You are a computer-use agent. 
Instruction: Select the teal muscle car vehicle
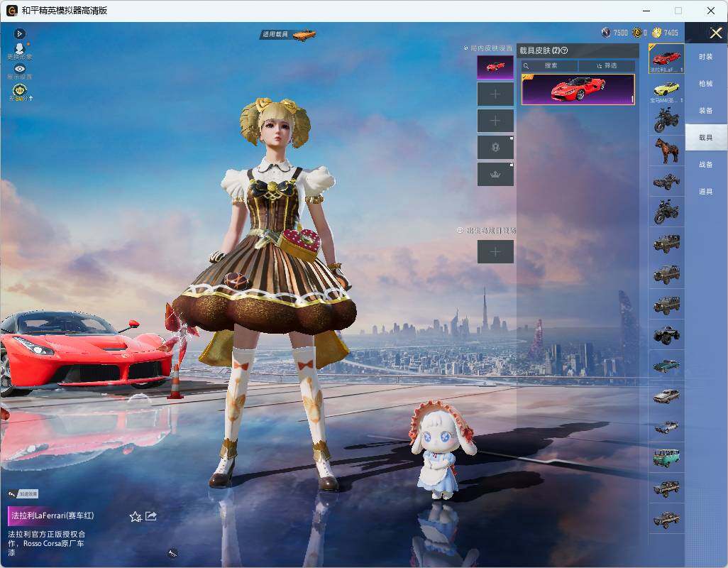666,366
